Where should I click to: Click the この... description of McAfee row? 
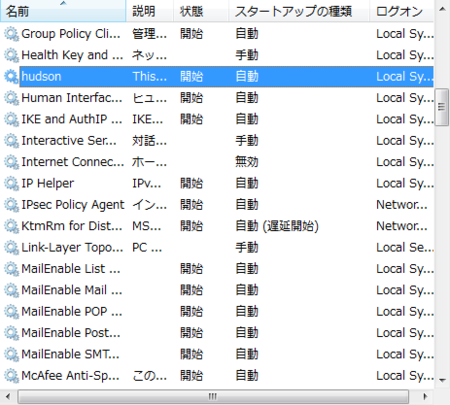tap(150, 375)
